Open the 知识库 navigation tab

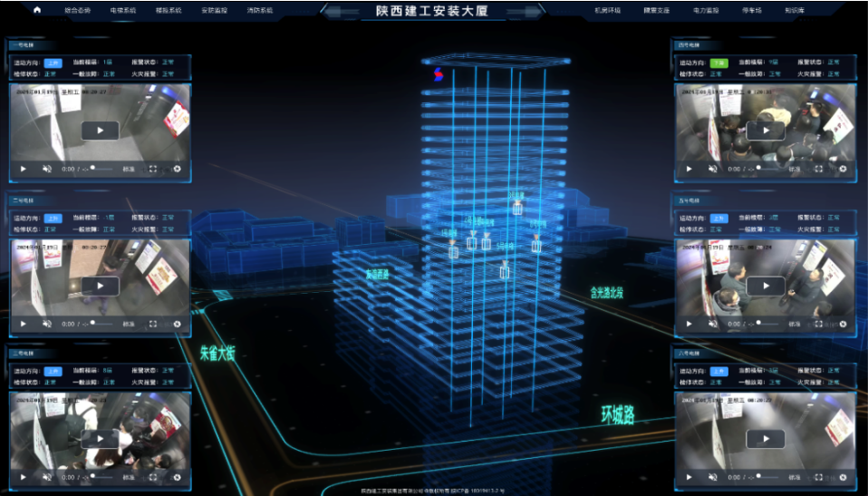point(795,11)
